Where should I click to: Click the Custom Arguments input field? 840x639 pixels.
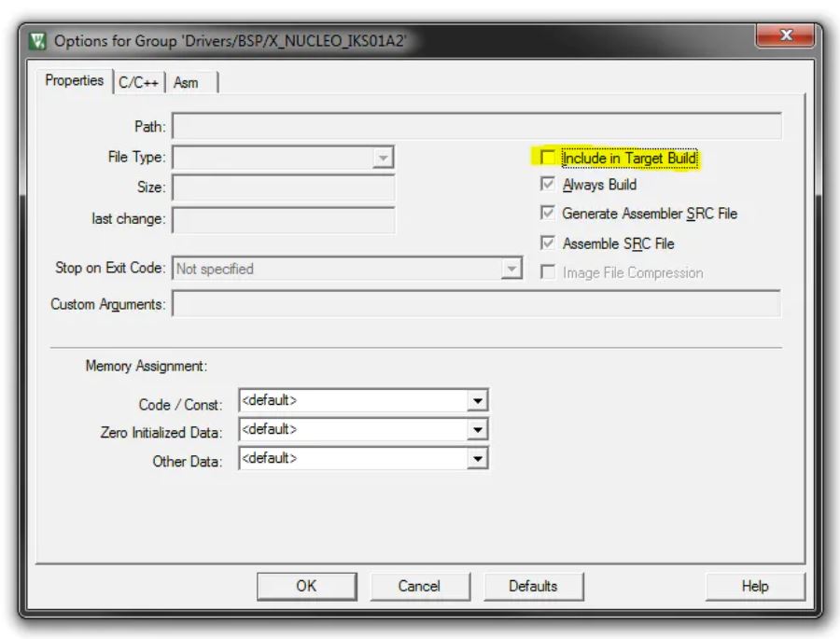point(476,304)
